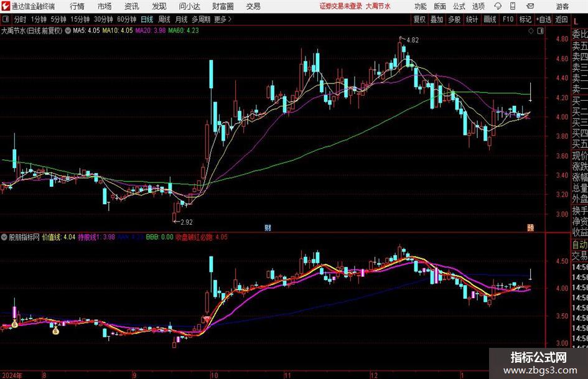This screenshot has width=588, height=379.
Task: Open MA indicator settings circle icon
Action: (68, 30)
